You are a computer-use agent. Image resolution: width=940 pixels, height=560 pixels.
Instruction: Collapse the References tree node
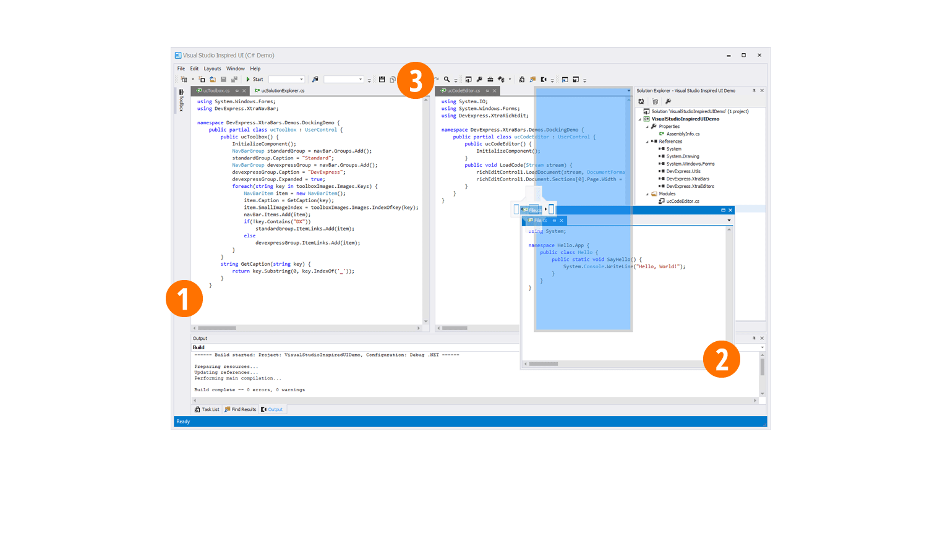647,142
